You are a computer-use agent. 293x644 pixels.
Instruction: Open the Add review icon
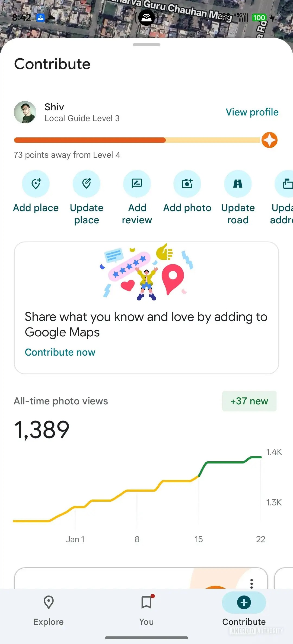(x=137, y=184)
